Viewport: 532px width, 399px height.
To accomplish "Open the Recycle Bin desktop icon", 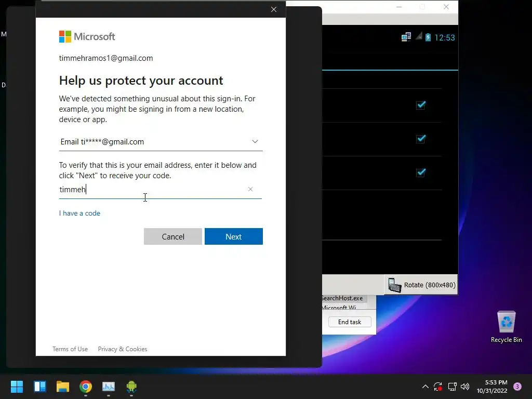I will [506, 327].
